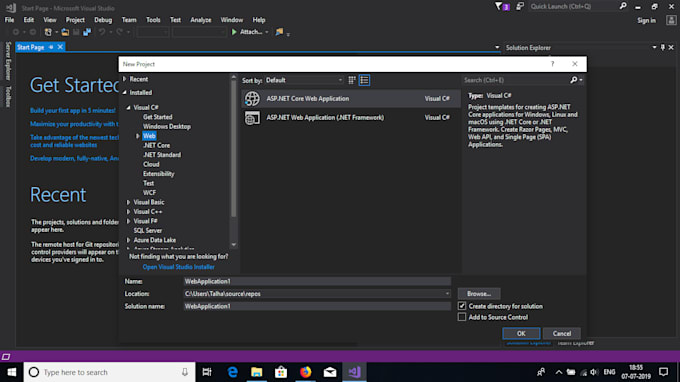This screenshot has height=382, width=680.
Task: Click the Windows taskbar search box
Action: click(109, 372)
